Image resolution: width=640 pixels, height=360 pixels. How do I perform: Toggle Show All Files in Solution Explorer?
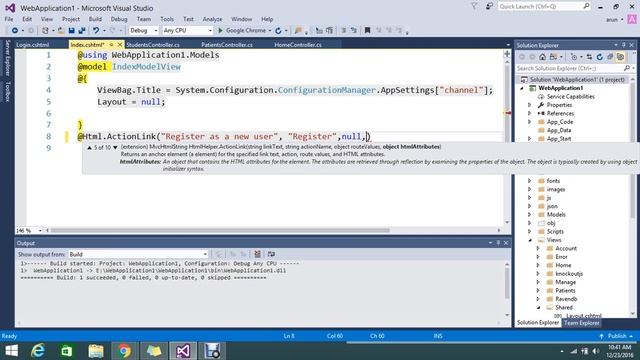[x=620, y=57]
